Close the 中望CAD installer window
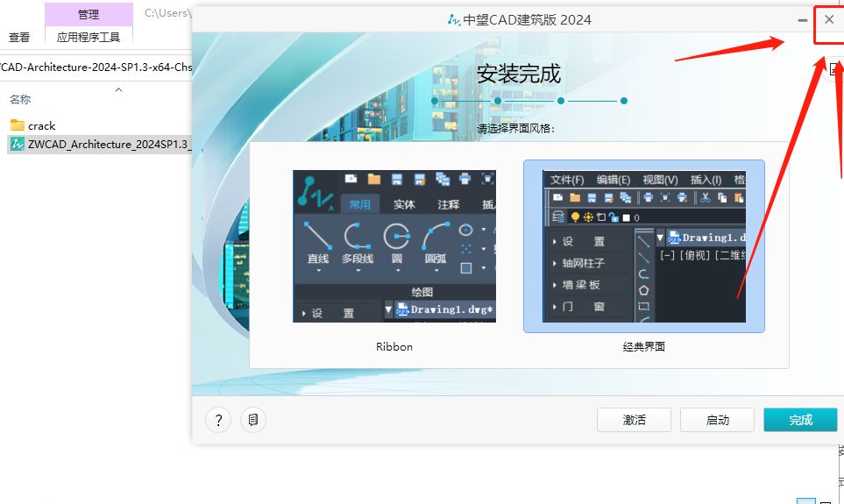 click(829, 20)
